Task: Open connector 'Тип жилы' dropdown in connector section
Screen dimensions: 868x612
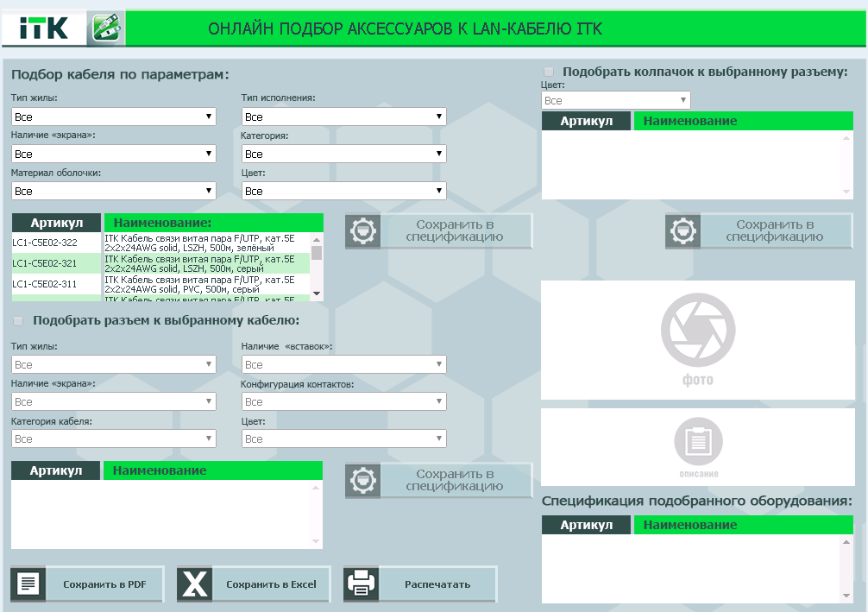Action: pos(114,364)
